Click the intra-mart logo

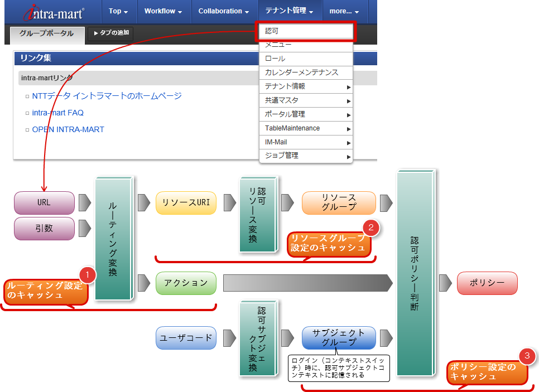[54, 13]
